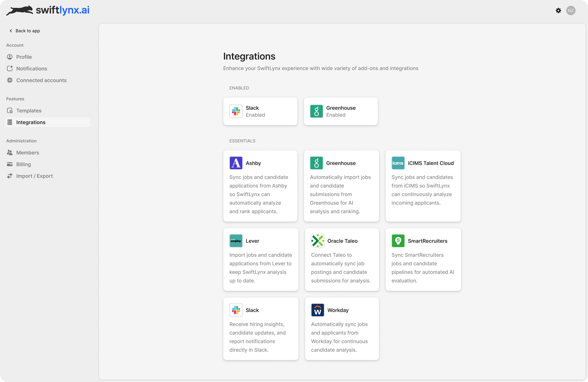Open the Billing page
Viewport: 588px width, 382px height.
tap(24, 164)
